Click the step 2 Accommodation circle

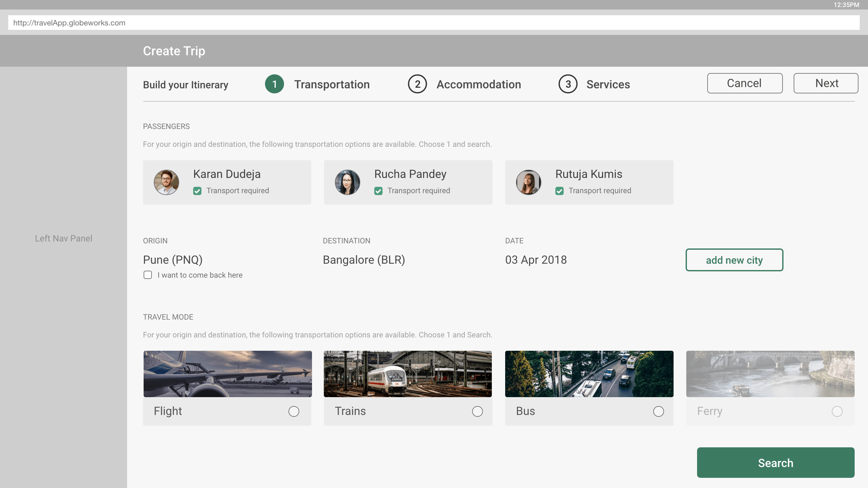pos(417,84)
